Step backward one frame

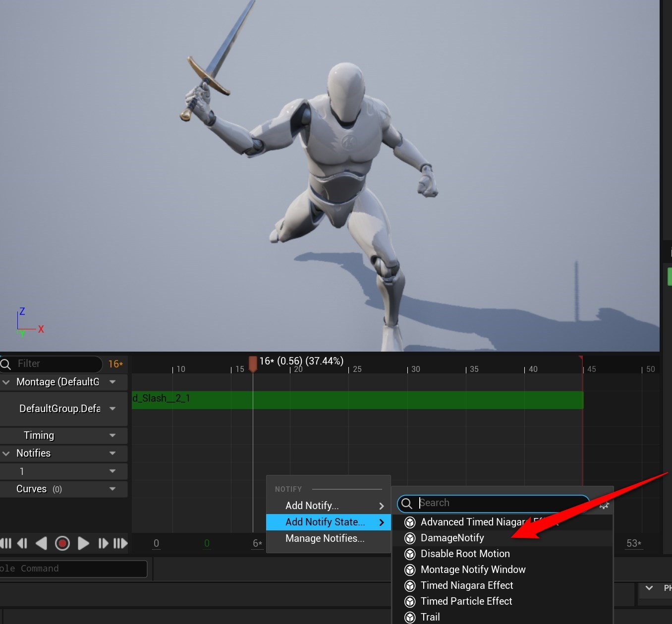click(22, 543)
